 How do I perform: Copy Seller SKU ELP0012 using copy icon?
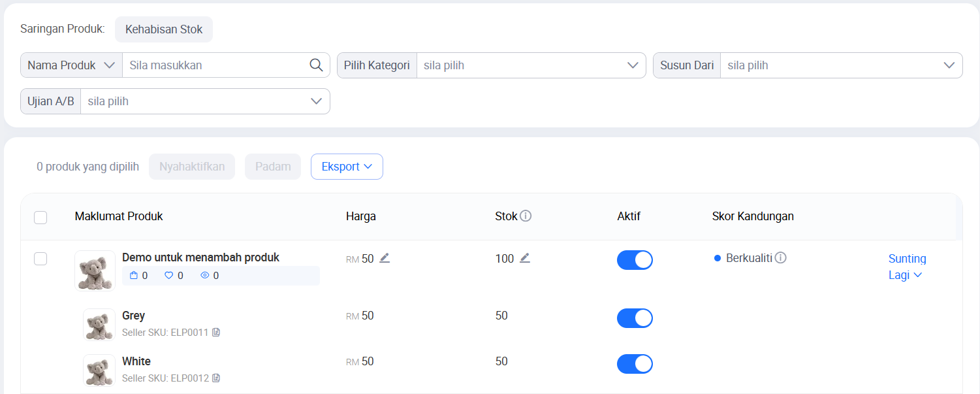pos(216,378)
